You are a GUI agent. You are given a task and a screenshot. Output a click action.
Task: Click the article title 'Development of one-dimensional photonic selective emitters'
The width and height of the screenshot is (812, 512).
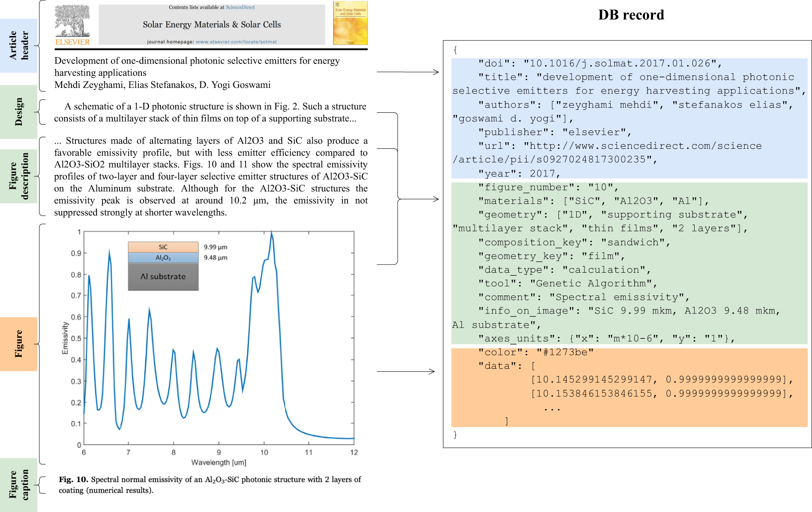pos(197,66)
